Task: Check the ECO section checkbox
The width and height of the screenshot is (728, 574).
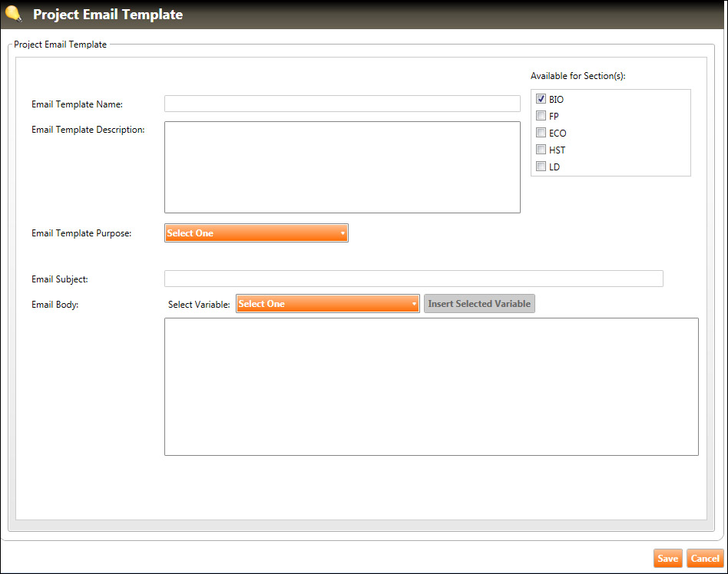Action: (541, 133)
